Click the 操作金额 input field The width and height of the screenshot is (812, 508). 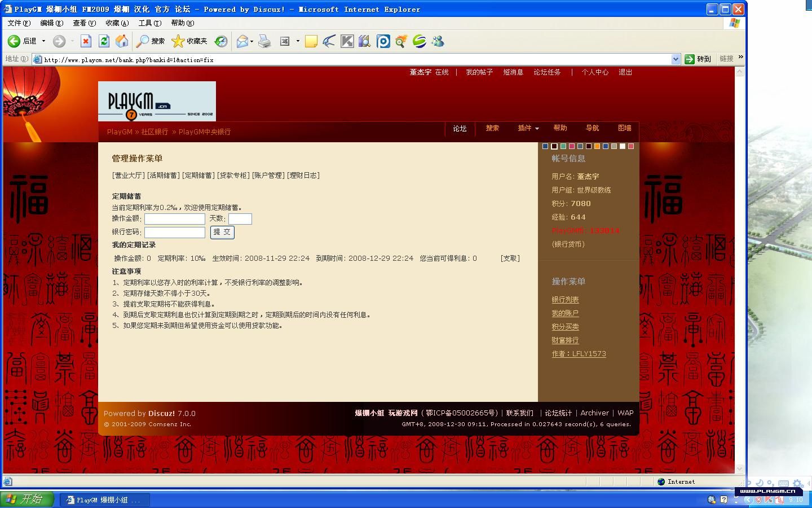point(175,218)
